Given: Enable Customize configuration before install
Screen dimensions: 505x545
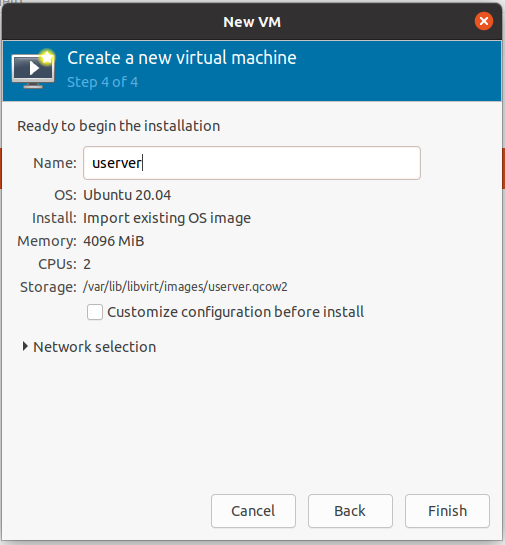Looking at the screenshot, I should [x=95, y=312].
